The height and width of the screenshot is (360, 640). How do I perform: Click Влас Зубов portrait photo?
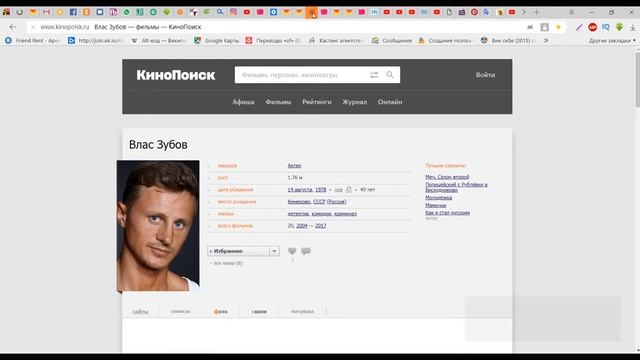[158, 226]
